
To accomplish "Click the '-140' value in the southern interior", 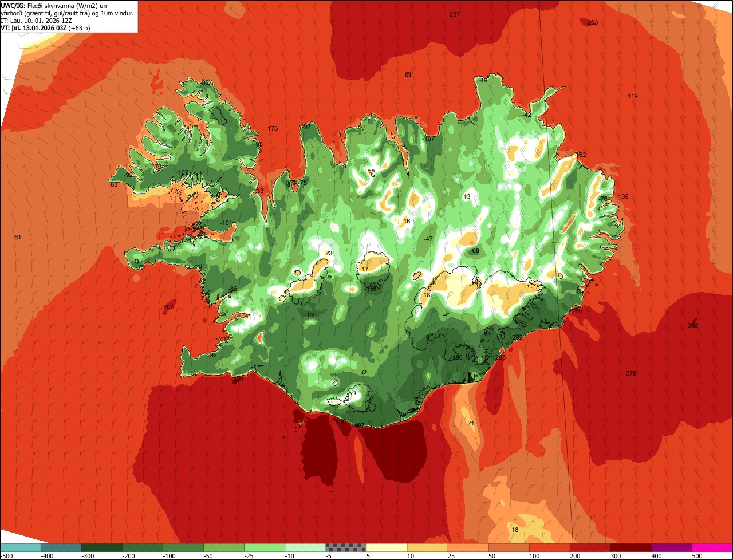I will 310,316.
